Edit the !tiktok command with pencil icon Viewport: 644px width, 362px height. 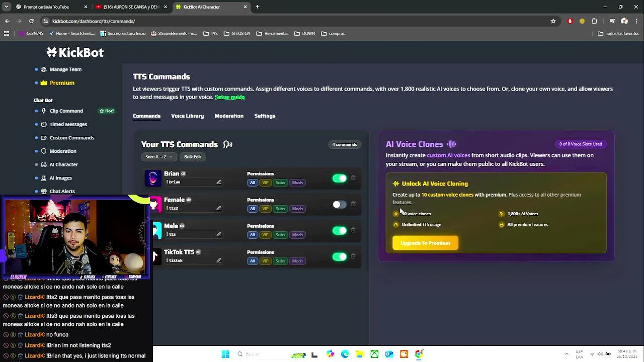[218, 260]
